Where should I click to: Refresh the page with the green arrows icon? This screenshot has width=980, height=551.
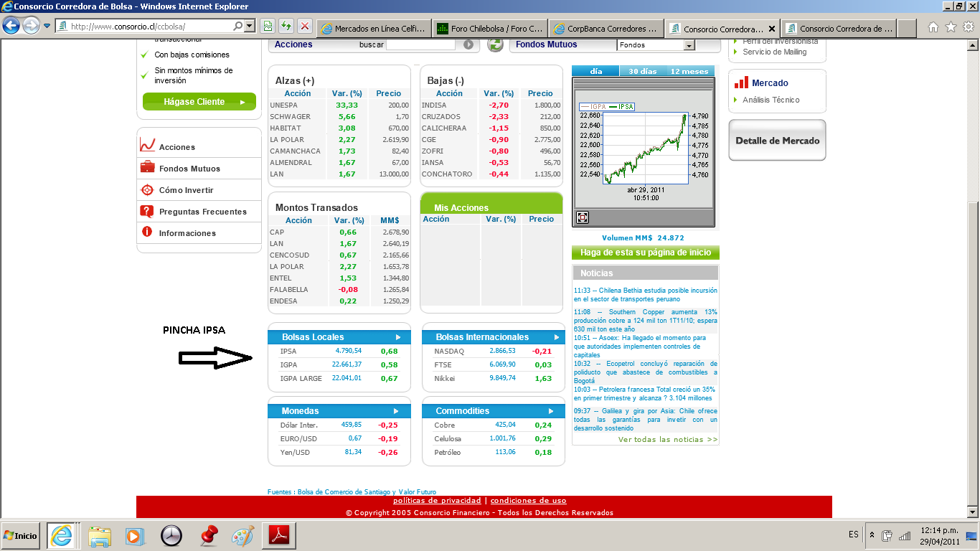[x=286, y=27]
